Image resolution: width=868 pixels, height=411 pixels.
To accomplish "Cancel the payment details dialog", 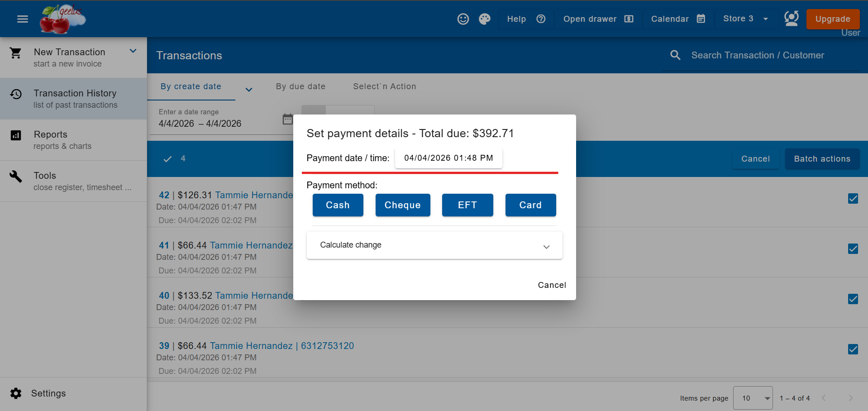I will click(552, 285).
